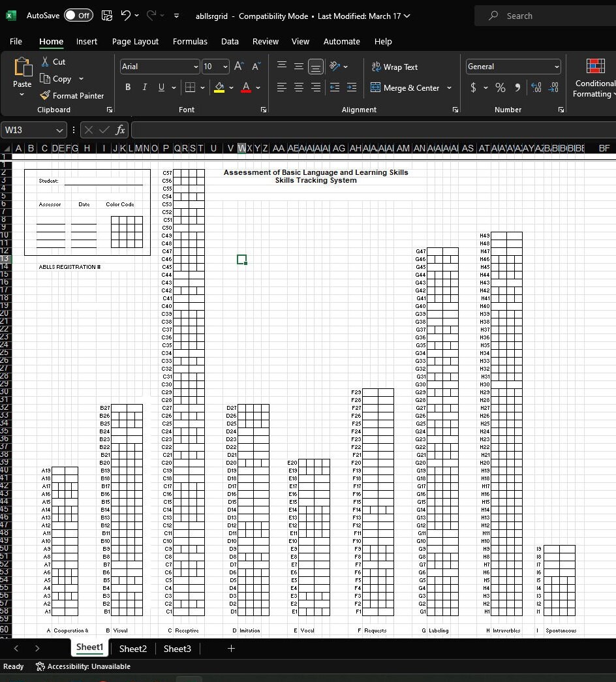The image size is (616, 682).
Task: Align text left in cell
Action: (x=282, y=87)
